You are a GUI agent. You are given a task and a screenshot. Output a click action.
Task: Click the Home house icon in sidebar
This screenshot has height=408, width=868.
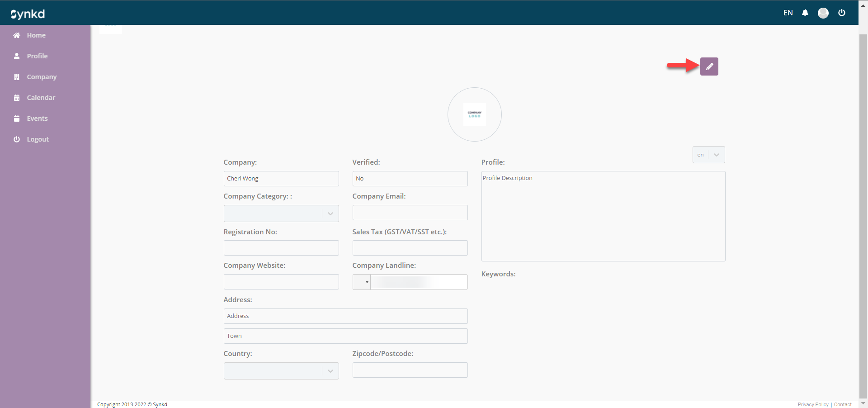[17, 35]
